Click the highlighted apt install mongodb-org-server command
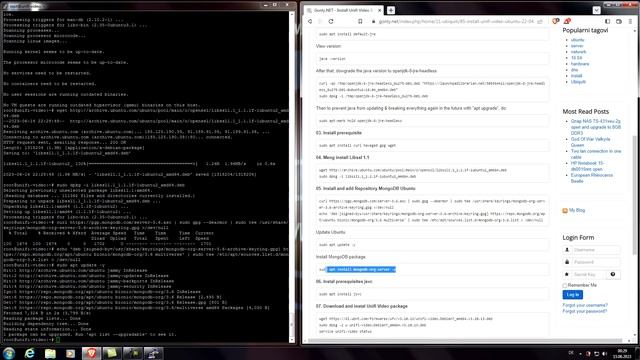The width and height of the screenshot is (640, 360). pyautogui.click(x=362, y=269)
